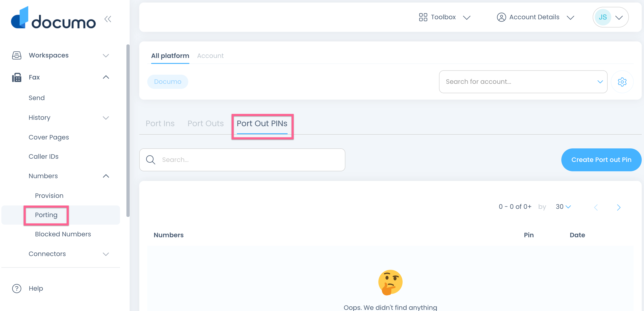Change page size from 30
The height and width of the screenshot is (311, 644).
coord(563,207)
